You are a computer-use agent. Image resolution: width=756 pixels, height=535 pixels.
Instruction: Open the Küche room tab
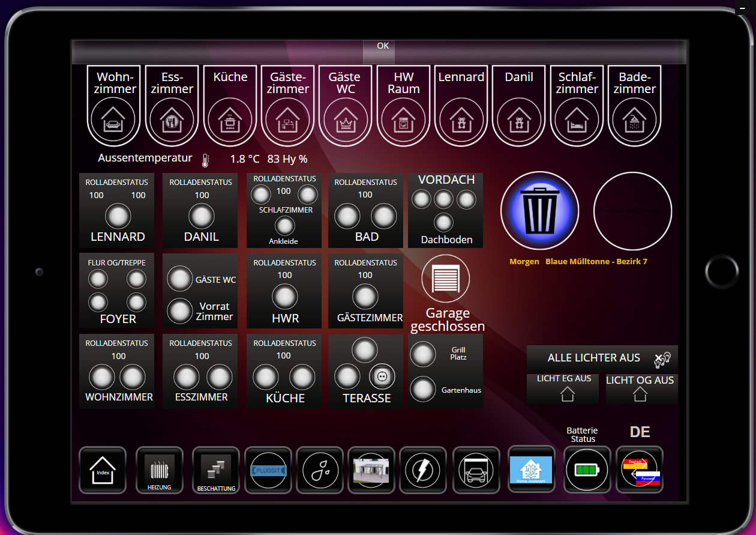[x=230, y=105]
